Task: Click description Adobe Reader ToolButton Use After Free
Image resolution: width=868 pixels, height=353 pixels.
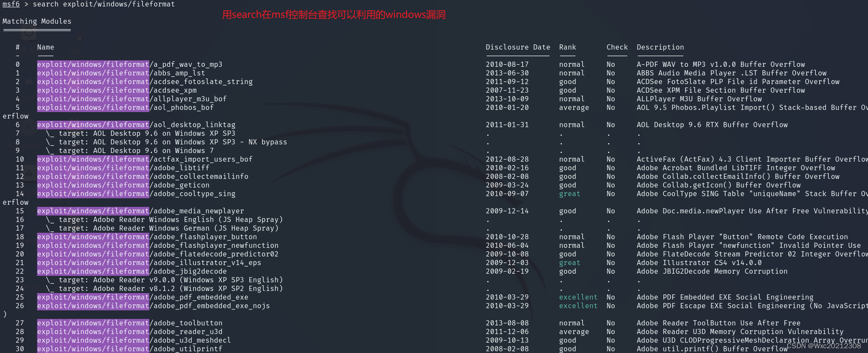Action: point(719,323)
